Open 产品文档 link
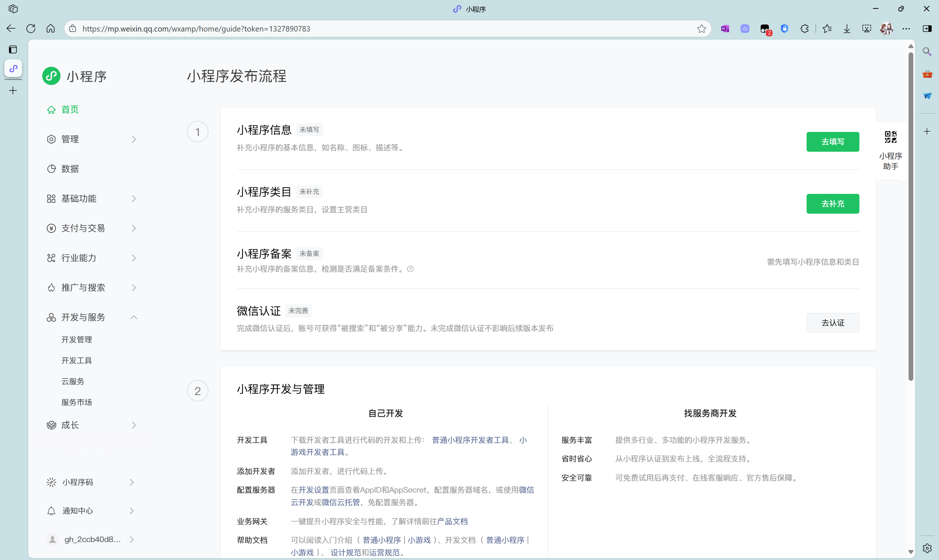Viewport: 939px width, 560px height. (x=452, y=522)
